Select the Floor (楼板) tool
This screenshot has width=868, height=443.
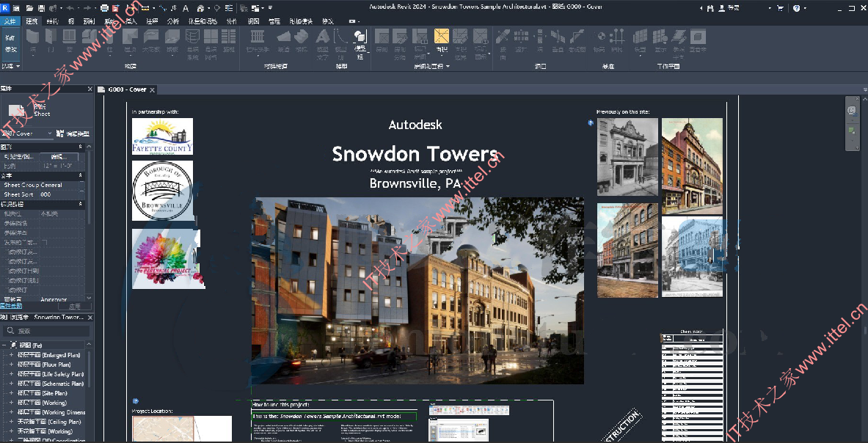172,42
